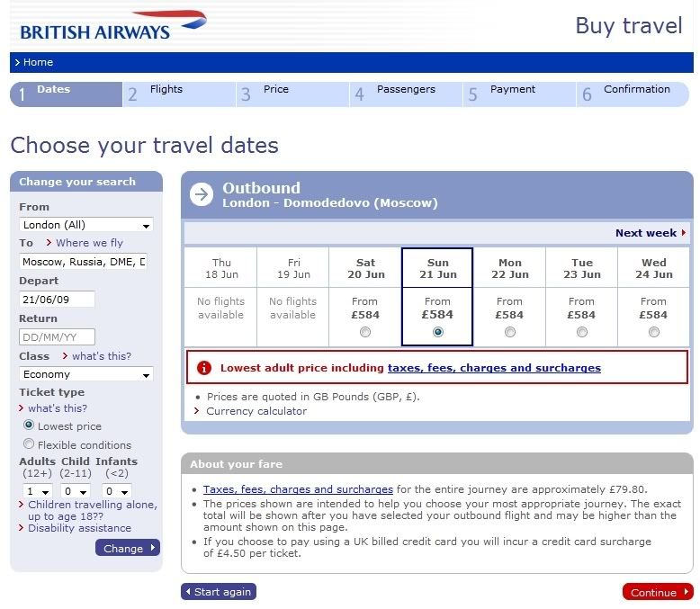
Task: Select the Lowest price ticket type
Action: 29,425
